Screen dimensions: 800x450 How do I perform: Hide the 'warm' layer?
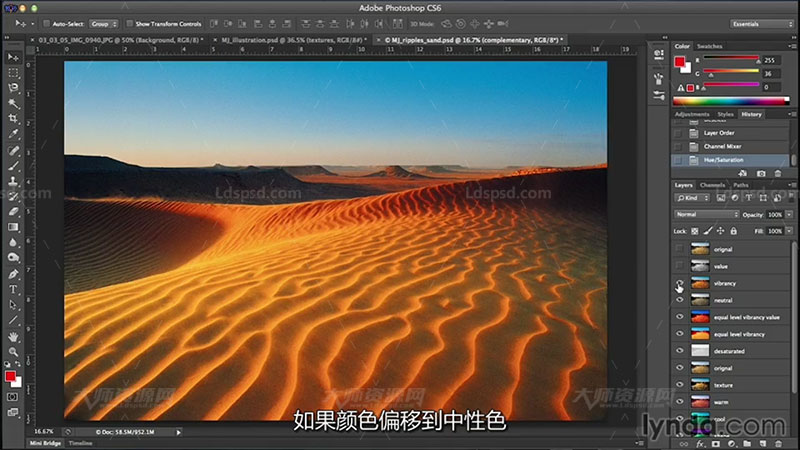679,402
